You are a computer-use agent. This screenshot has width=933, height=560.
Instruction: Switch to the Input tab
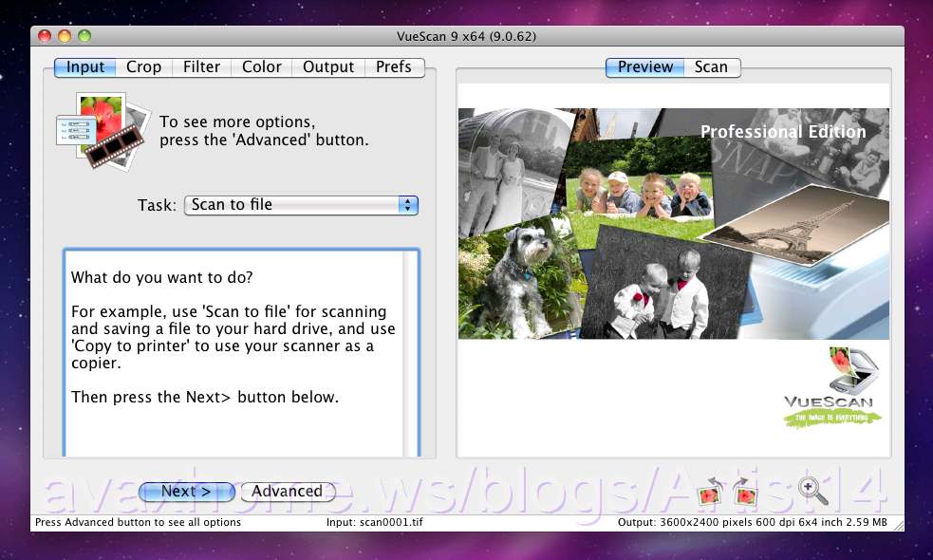pos(85,67)
